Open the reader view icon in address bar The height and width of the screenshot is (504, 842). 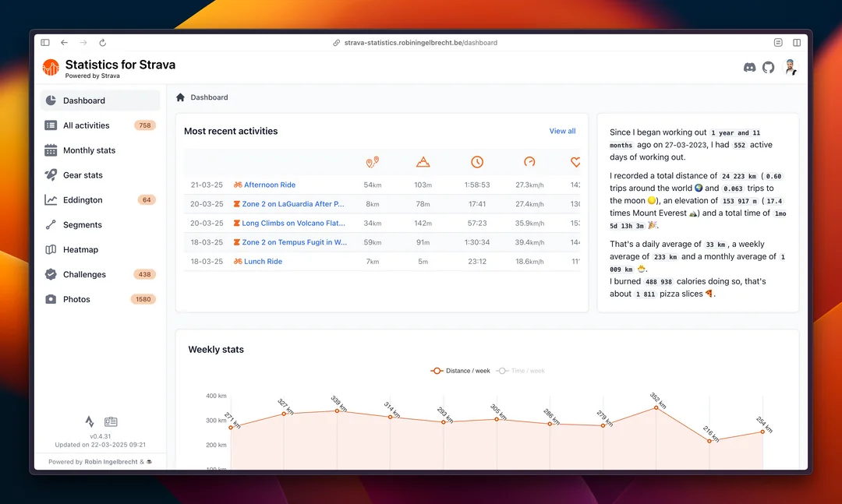click(x=777, y=42)
